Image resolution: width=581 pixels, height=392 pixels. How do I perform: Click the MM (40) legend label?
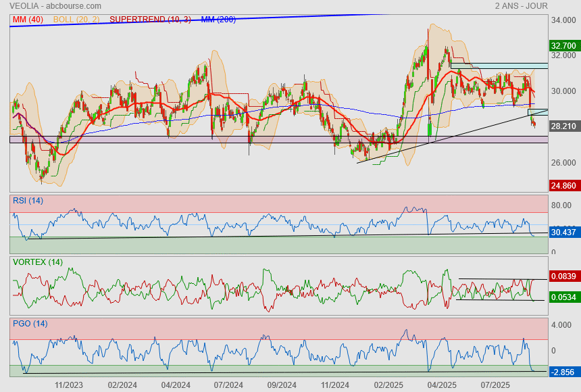coord(28,20)
